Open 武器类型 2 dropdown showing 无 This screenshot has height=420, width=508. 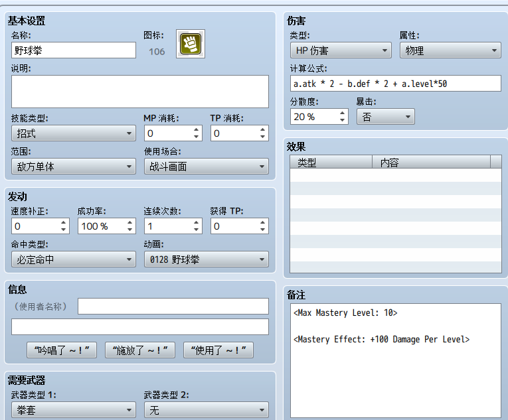(207, 410)
